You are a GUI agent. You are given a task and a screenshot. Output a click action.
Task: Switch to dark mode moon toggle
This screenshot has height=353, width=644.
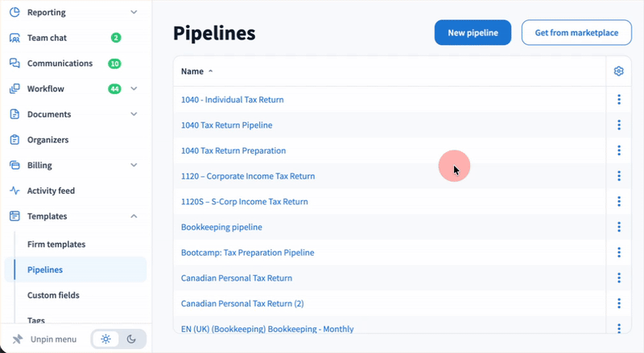point(131,339)
